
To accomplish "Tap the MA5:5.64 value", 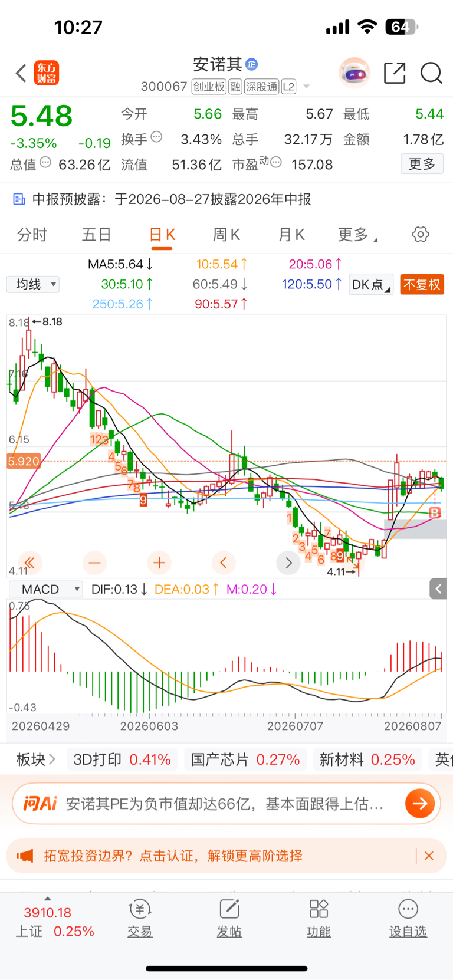I will tap(120, 264).
